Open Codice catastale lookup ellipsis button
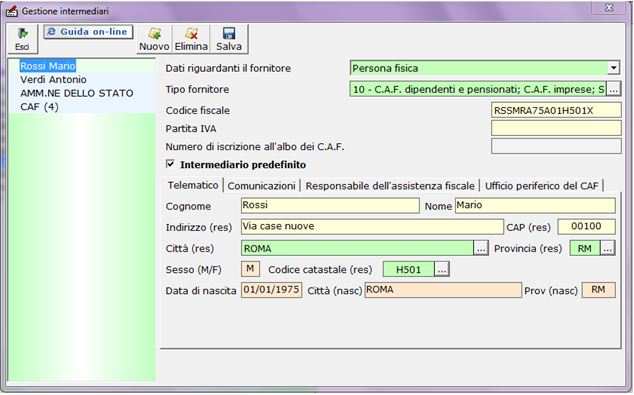The height and width of the screenshot is (395, 634). [x=442, y=269]
